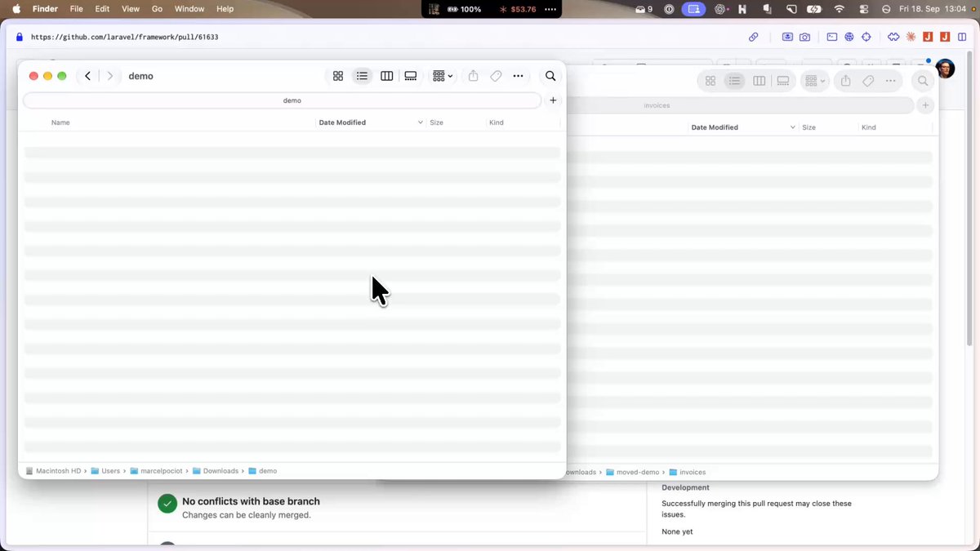The width and height of the screenshot is (980, 551).
Task: Switch invoices window to list view
Action: pyautogui.click(x=734, y=81)
